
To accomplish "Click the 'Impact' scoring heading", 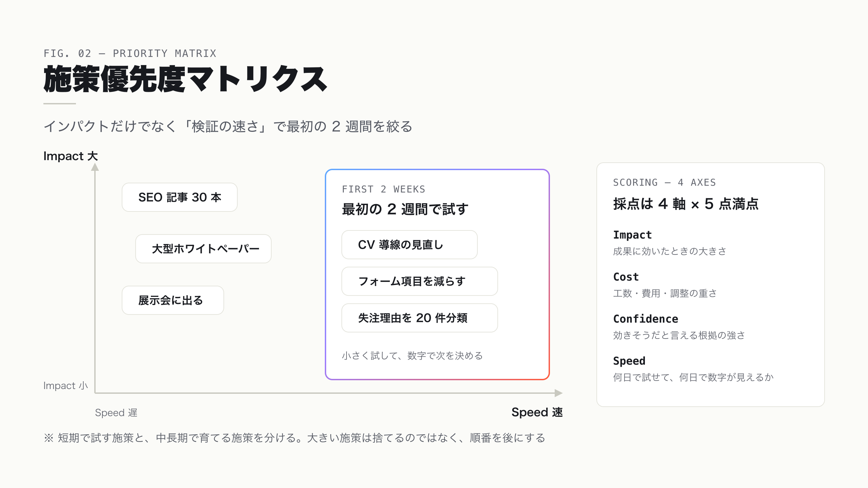I will pyautogui.click(x=632, y=235).
